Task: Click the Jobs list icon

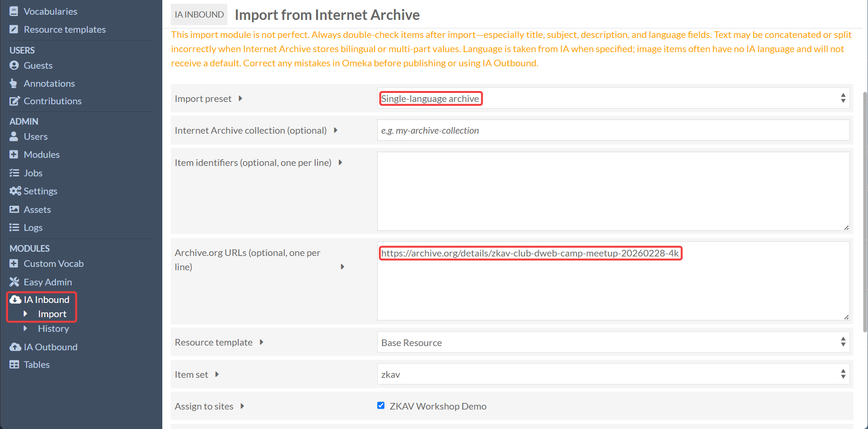Action: [x=14, y=173]
